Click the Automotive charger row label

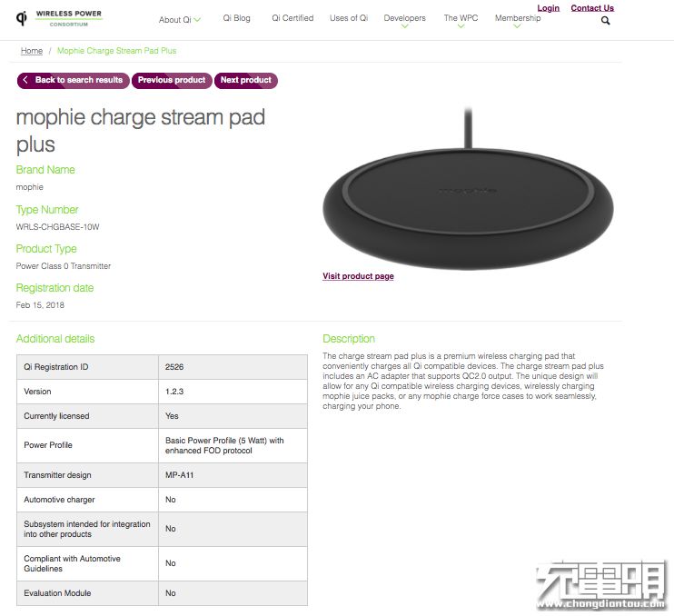(59, 500)
